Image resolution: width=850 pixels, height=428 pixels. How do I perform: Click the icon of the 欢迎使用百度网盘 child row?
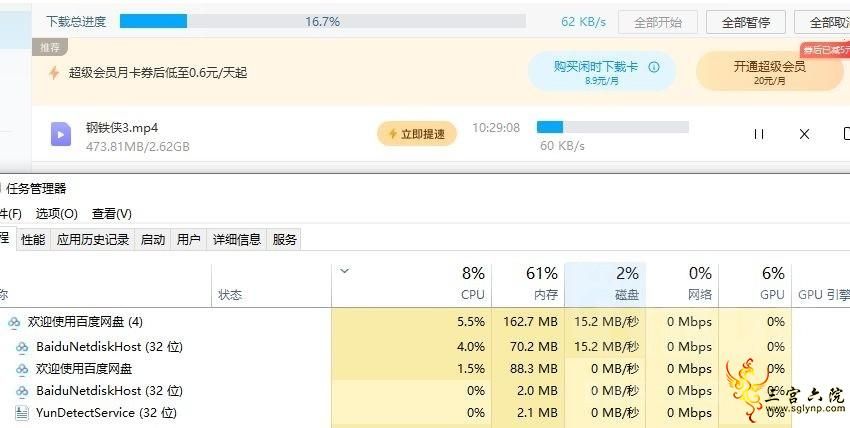(x=22, y=369)
